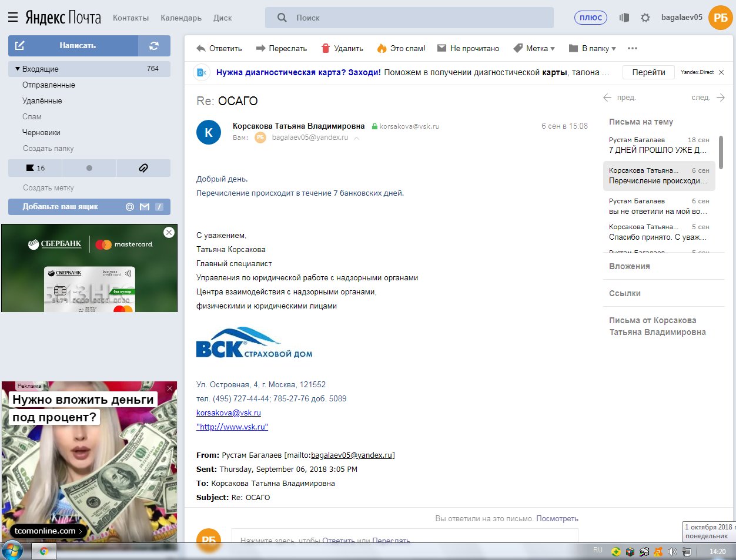
Task: Open the orange РБ account avatar at top
Action: coord(721,18)
